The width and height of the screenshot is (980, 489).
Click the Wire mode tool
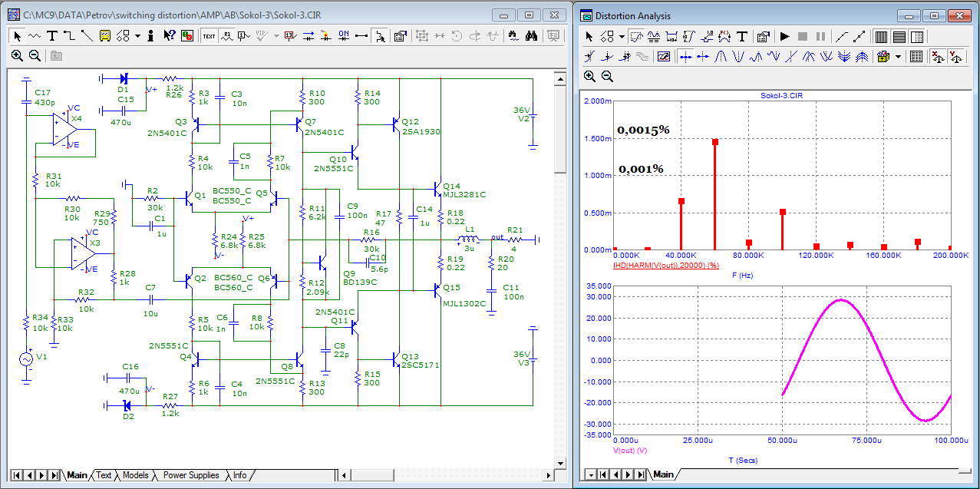pyautogui.click(x=69, y=35)
